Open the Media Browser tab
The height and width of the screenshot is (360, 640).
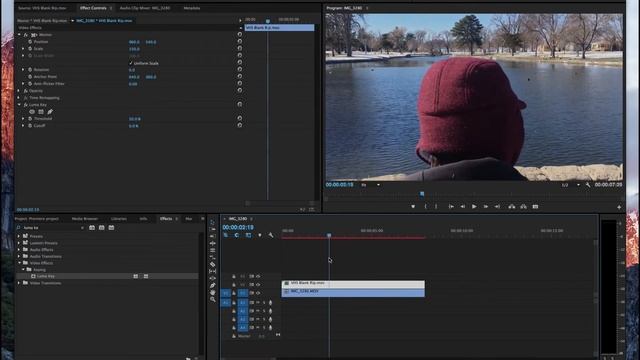85,219
